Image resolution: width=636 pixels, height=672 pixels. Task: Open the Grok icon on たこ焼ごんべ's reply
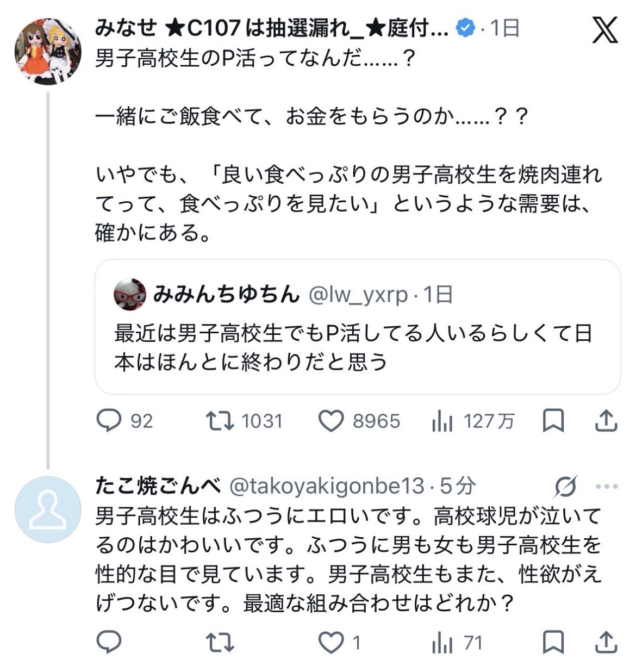click(x=565, y=487)
